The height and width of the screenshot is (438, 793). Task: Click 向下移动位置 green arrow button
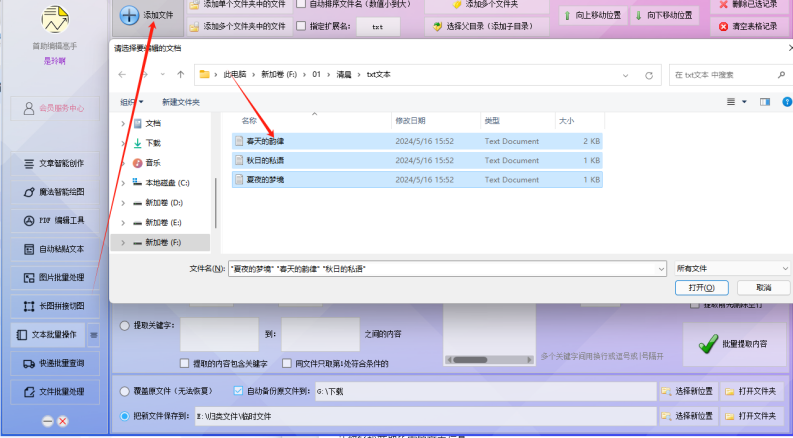coord(665,16)
